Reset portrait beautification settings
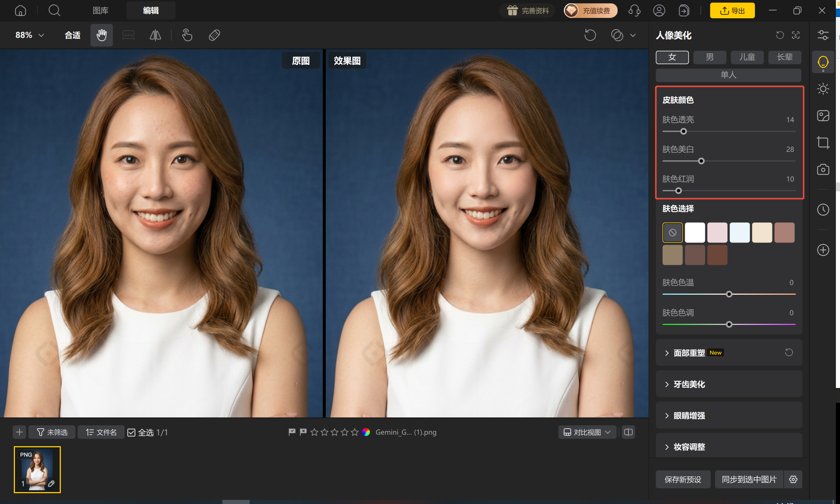 coord(780,35)
